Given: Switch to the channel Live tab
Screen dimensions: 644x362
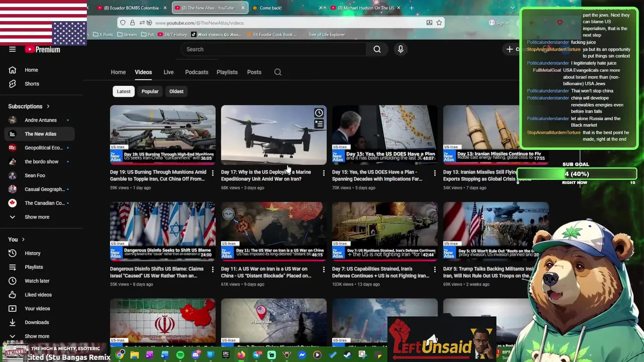Looking at the screenshot, I should pyautogui.click(x=169, y=72).
